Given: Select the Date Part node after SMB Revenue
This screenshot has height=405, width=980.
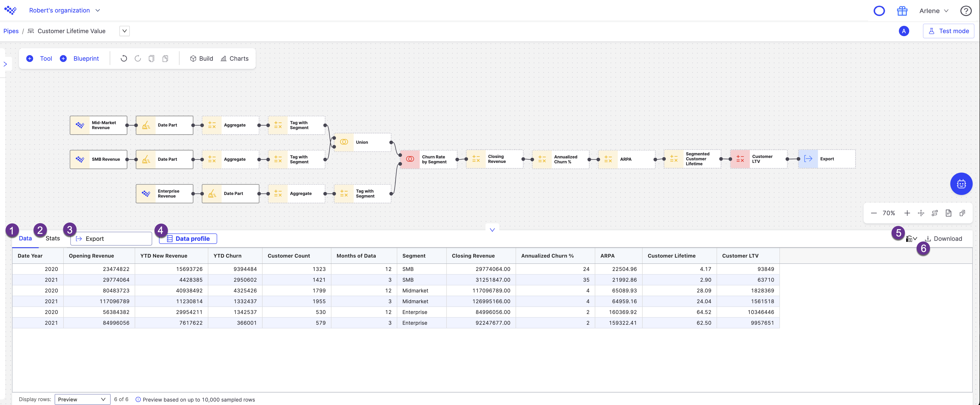Looking at the screenshot, I should coord(164,159).
